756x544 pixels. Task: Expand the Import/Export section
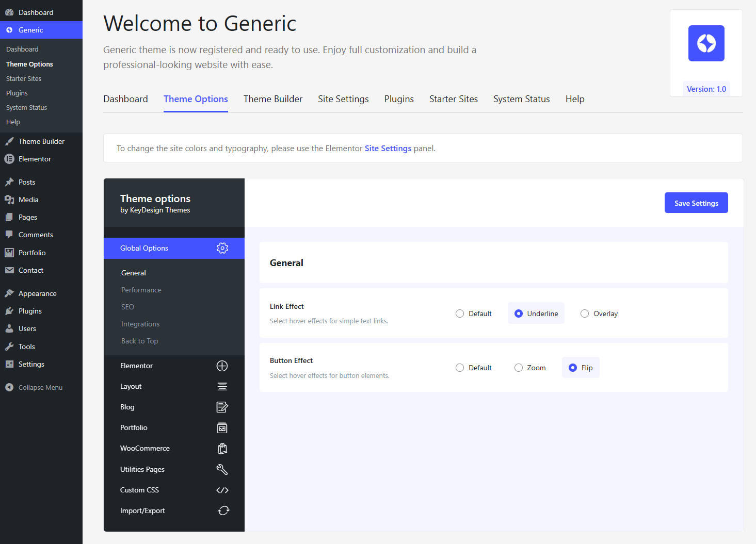click(174, 510)
